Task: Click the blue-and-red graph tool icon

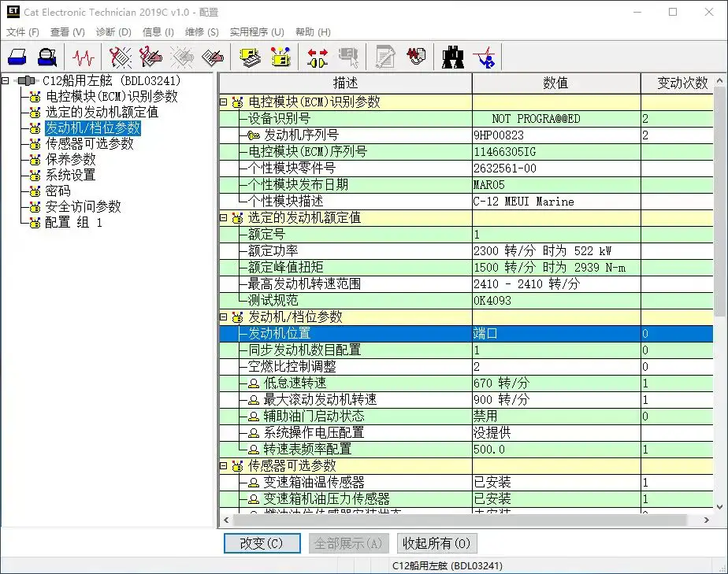Action: [x=485, y=57]
